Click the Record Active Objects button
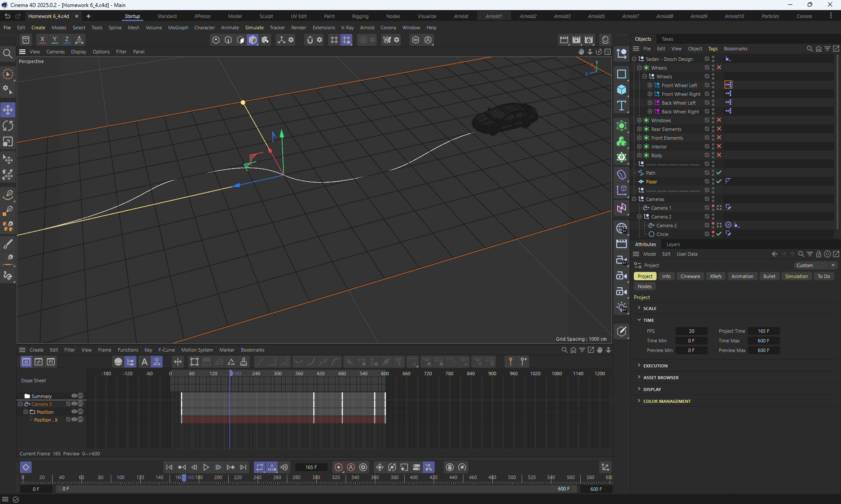This screenshot has width=841, height=504. (338, 467)
